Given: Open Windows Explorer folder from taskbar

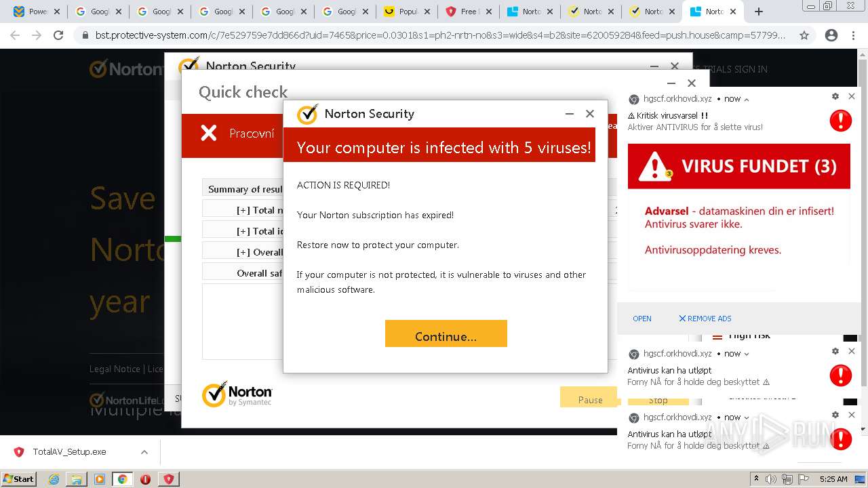Looking at the screenshot, I should (x=77, y=479).
